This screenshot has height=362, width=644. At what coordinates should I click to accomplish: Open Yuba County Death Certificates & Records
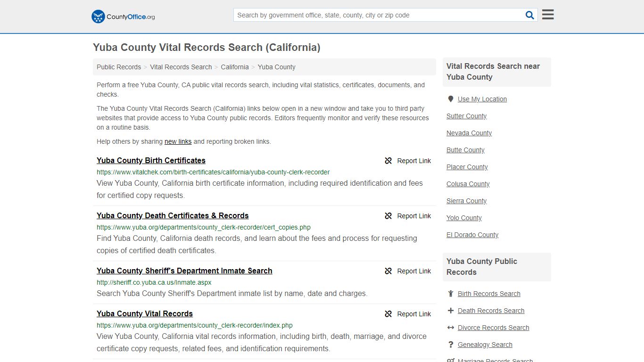point(173,215)
